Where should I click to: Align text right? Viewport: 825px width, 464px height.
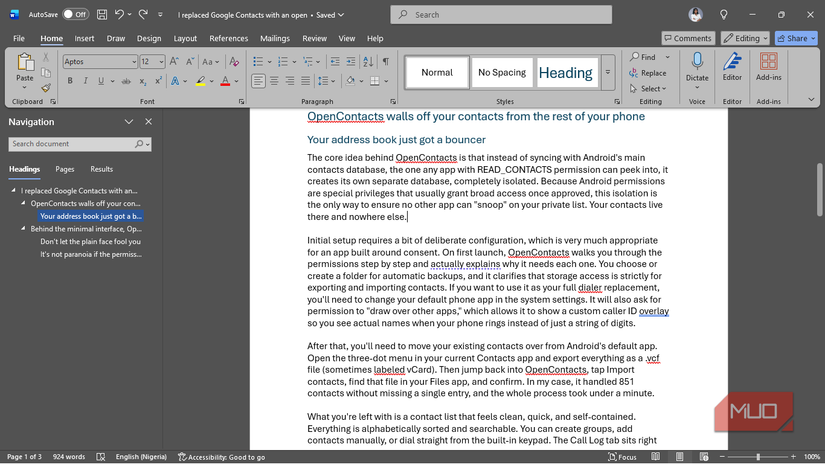pyautogui.click(x=290, y=81)
